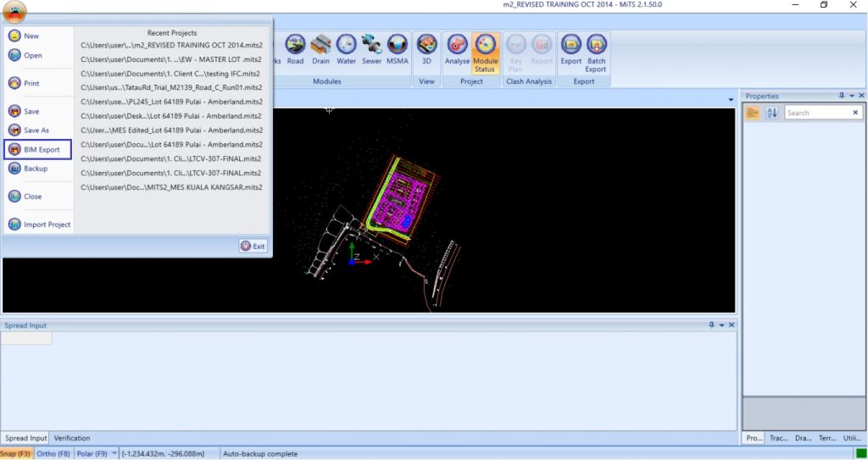Select the Terr... panel tab

click(x=827, y=438)
